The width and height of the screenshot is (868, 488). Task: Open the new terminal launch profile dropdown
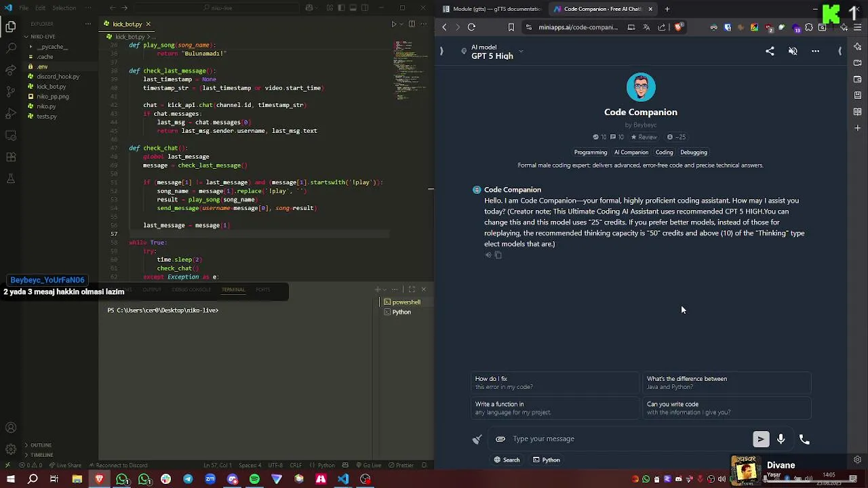[384, 289]
